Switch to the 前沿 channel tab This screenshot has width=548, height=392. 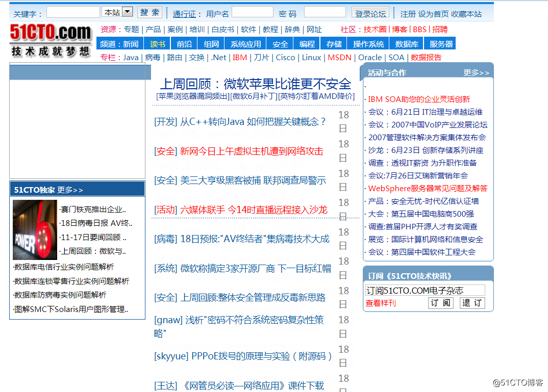(x=184, y=44)
